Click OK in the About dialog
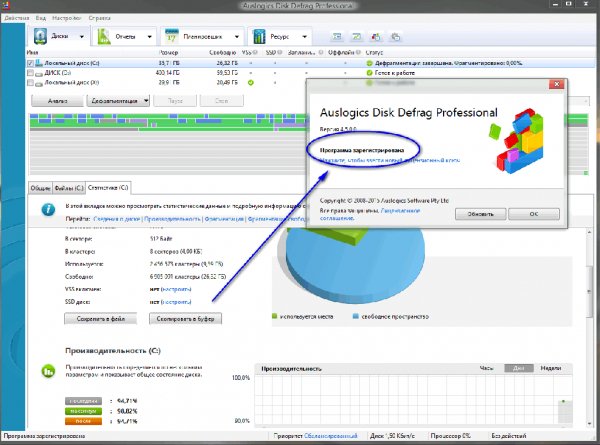The width and height of the screenshot is (600, 445). click(x=534, y=214)
